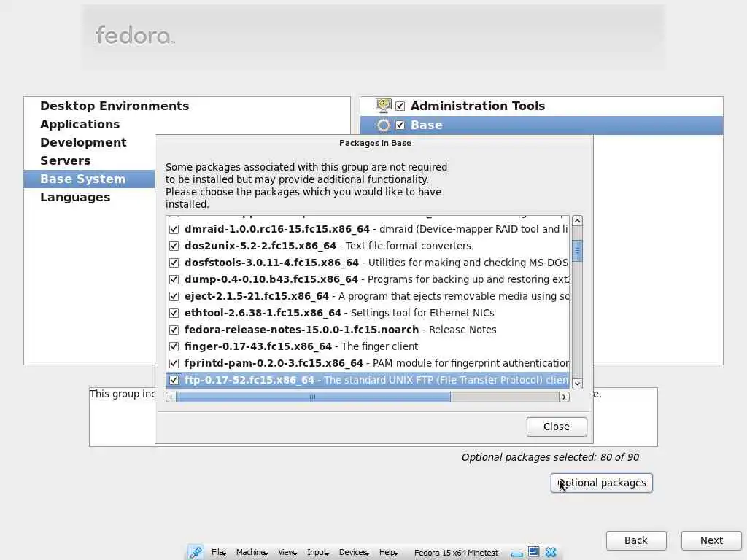Viewport: 747px width, 560px height.
Task: Open the Help menu
Action: pyautogui.click(x=388, y=553)
